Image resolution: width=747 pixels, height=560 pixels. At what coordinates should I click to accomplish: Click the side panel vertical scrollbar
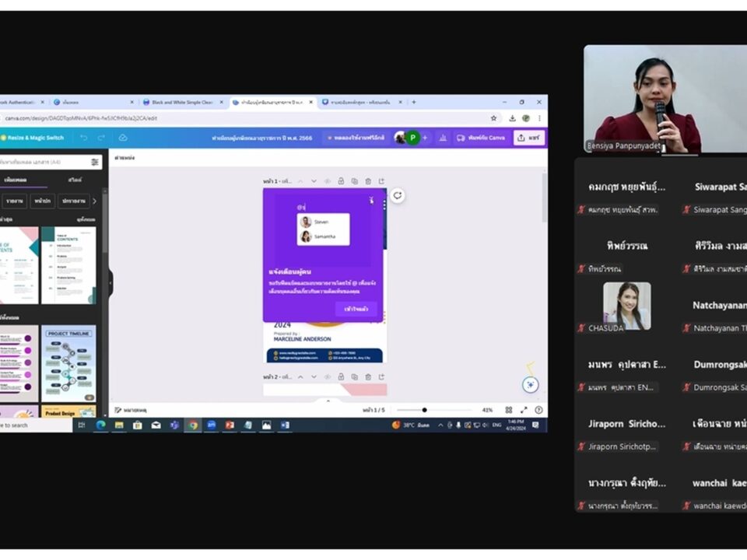click(x=105, y=224)
